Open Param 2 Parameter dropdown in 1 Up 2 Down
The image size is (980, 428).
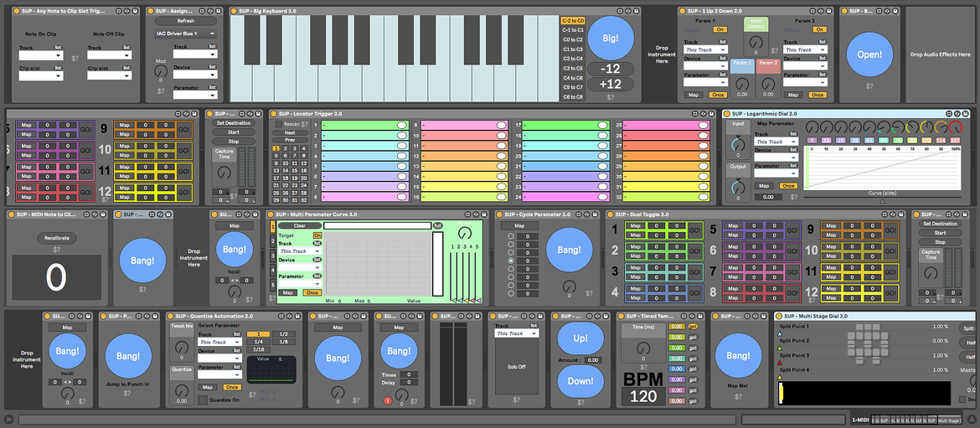tap(806, 82)
